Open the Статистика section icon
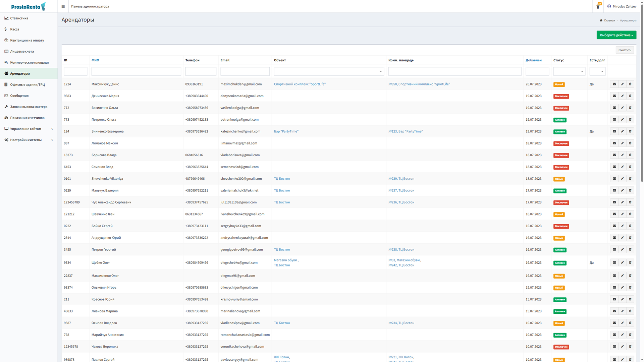Viewport: 644px width, 362px height. [x=6, y=18]
